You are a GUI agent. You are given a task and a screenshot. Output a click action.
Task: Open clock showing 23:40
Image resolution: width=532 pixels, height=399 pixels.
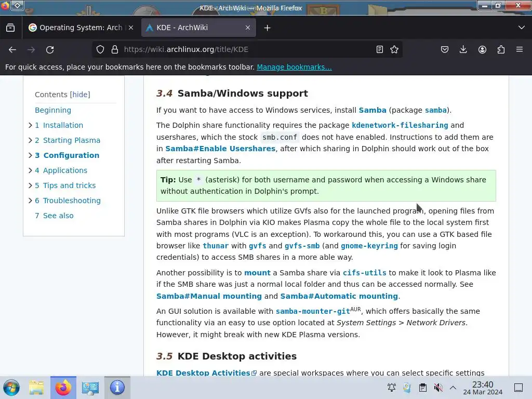[483, 388]
